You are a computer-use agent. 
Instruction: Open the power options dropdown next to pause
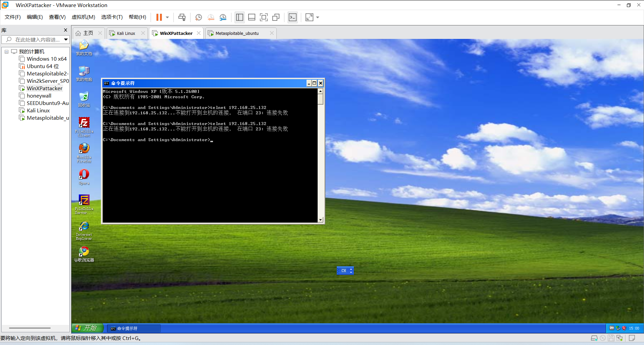167,17
